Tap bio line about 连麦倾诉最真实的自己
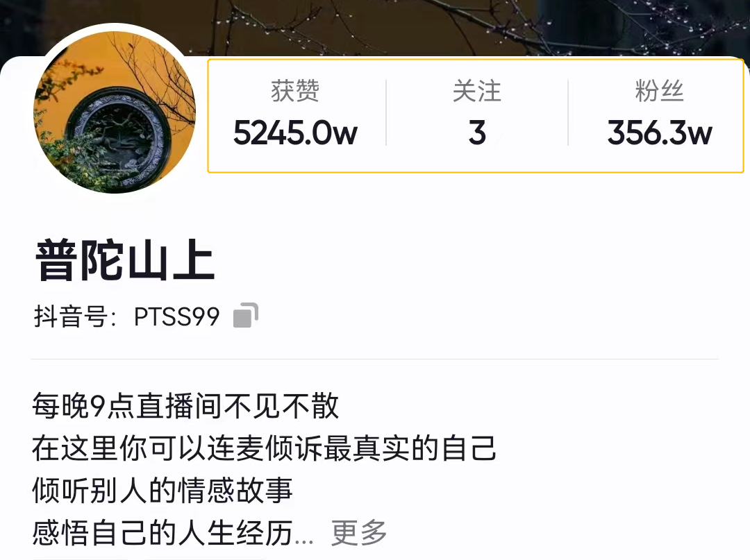The image size is (750, 560). pos(264,448)
